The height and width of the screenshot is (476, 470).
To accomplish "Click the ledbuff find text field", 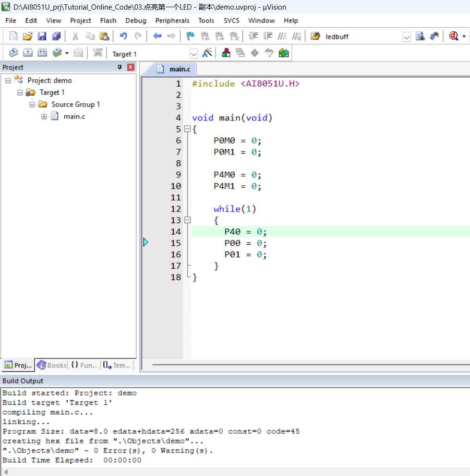I will tap(362, 37).
